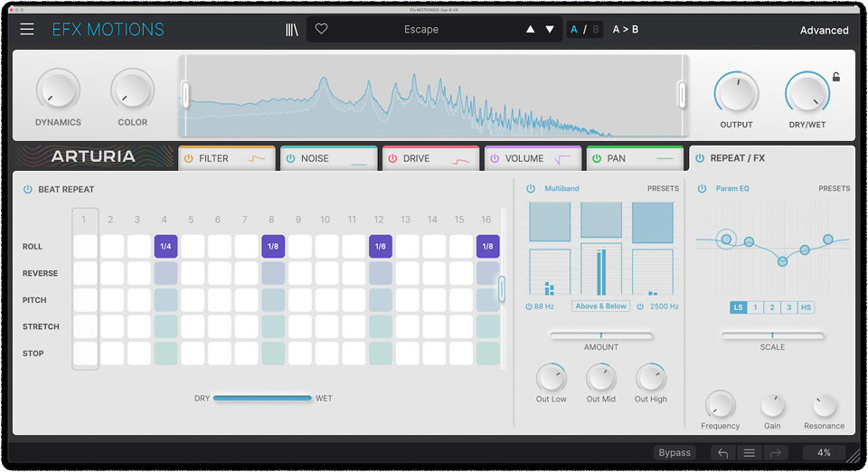Switch to the NOISE tab

click(x=329, y=158)
